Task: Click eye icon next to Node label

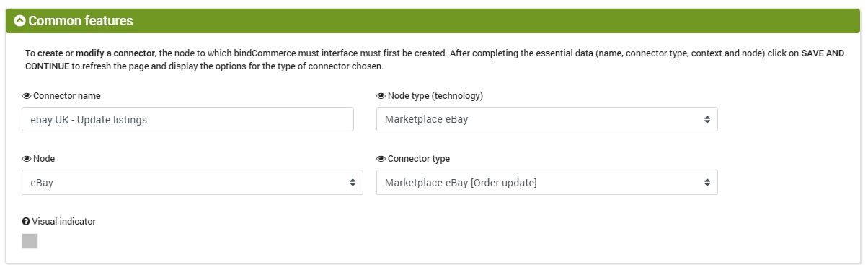Action: coord(27,159)
